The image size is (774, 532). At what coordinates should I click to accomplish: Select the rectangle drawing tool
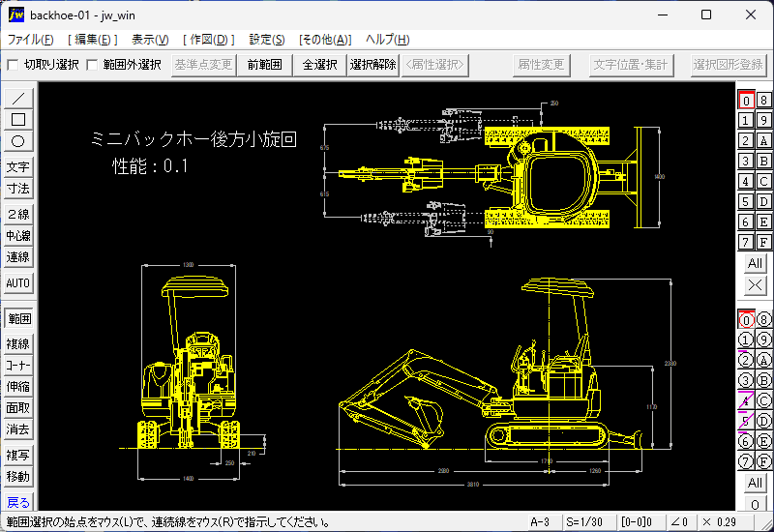(x=18, y=120)
